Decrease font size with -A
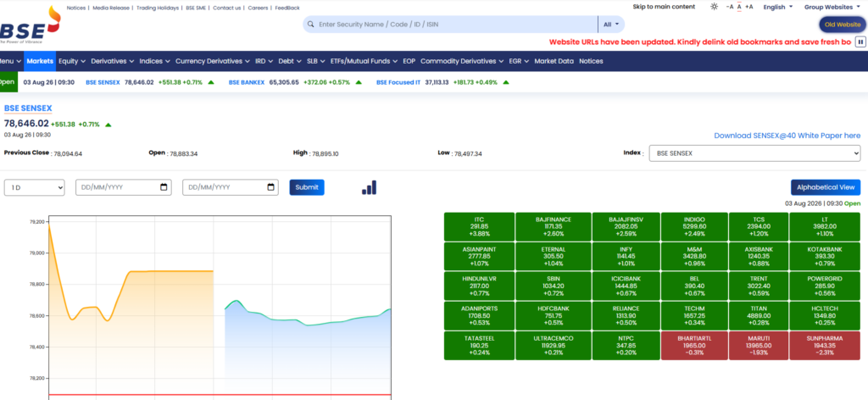 point(730,7)
